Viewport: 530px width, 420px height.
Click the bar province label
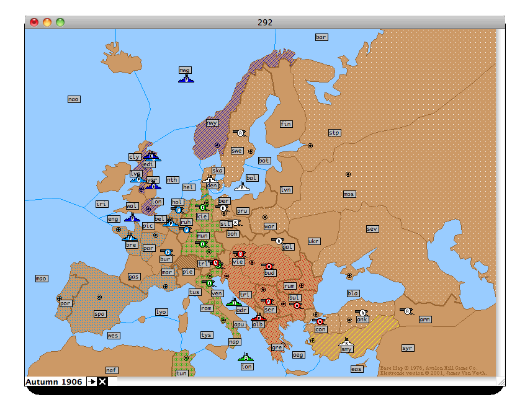pyautogui.click(x=321, y=37)
